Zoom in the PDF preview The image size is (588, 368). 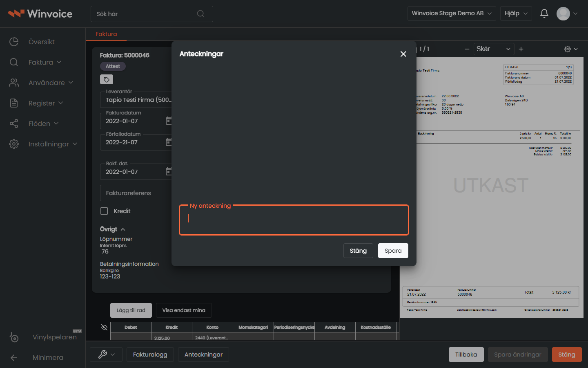point(521,49)
